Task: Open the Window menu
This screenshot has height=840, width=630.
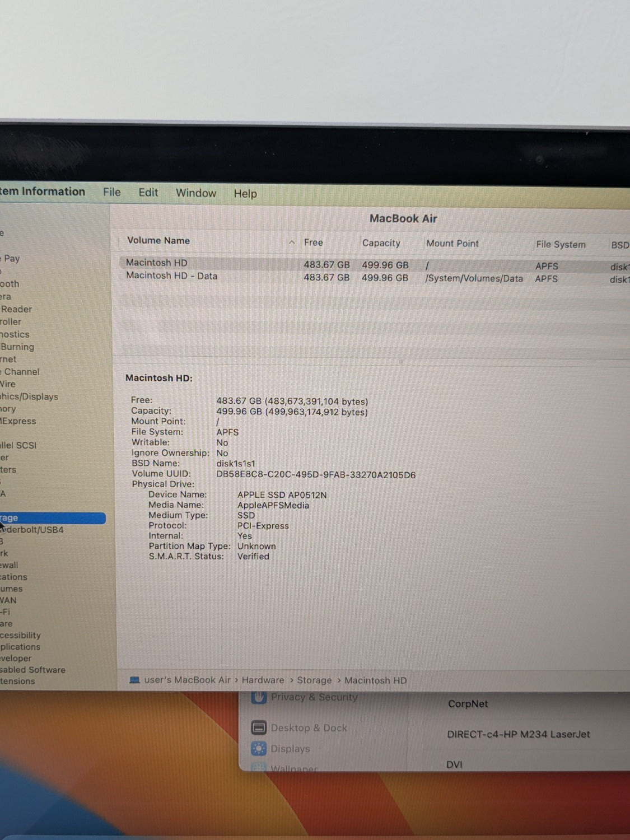Action: 195,193
